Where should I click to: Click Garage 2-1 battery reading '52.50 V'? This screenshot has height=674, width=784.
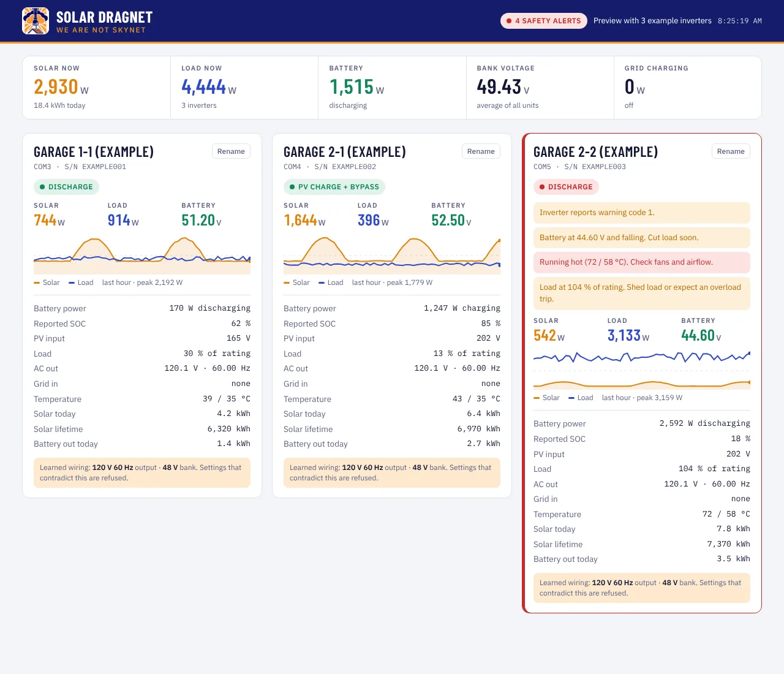click(451, 221)
